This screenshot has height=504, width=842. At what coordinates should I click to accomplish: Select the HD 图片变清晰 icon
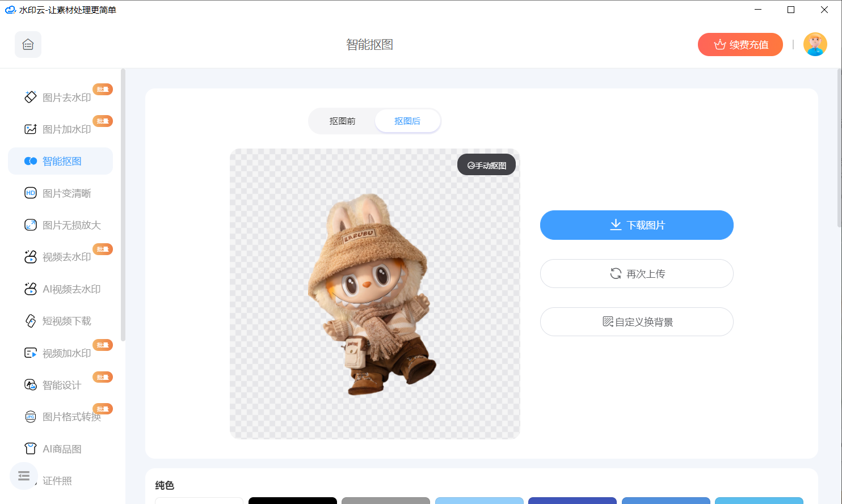click(31, 193)
